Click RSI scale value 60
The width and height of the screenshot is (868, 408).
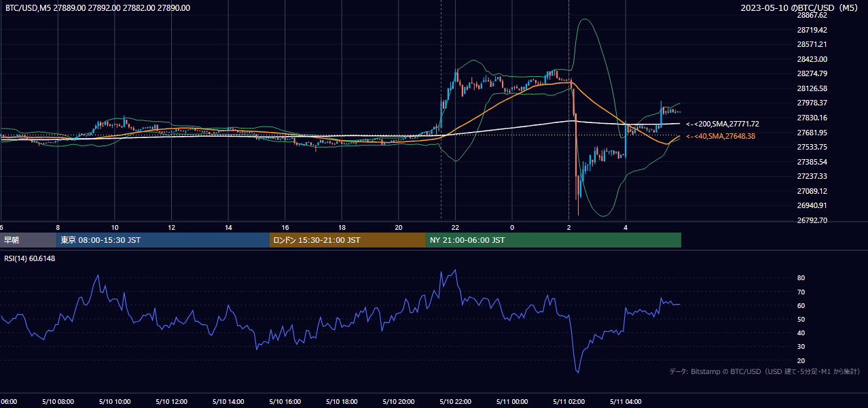click(801, 306)
